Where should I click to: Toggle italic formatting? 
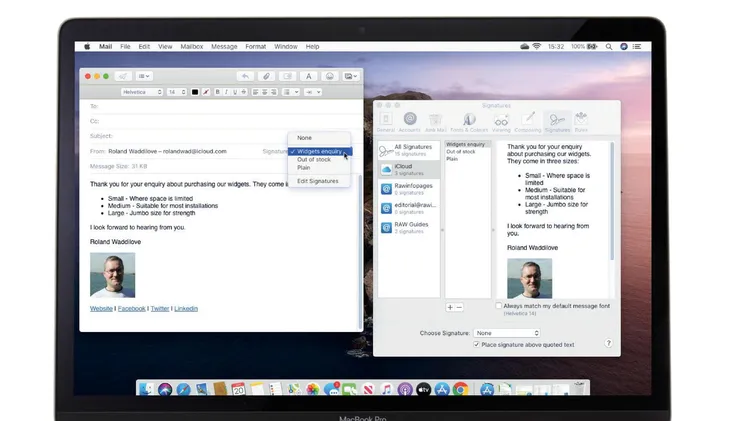pyautogui.click(x=226, y=92)
